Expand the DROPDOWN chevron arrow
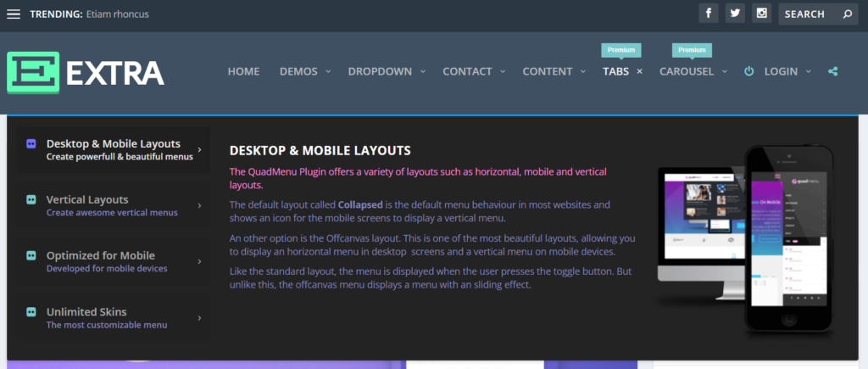 pos(422,71)
